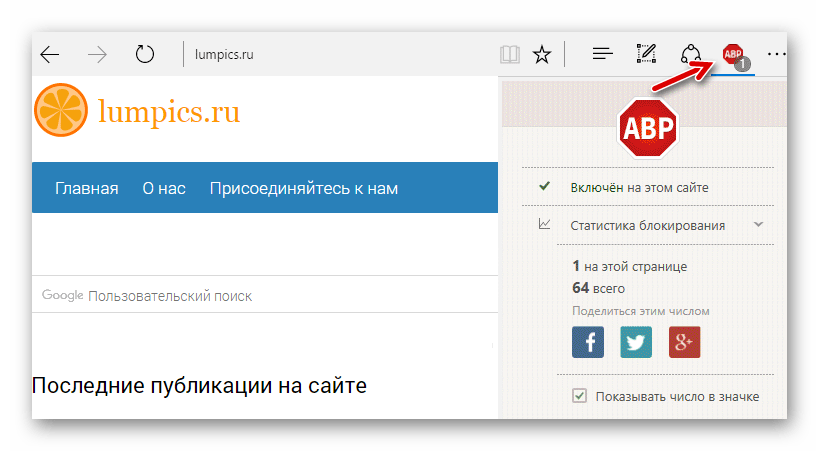The height and width of the screenshot is (451, 819).
Task: Click the Forward navigation arrow
Action: pos(97,55)
